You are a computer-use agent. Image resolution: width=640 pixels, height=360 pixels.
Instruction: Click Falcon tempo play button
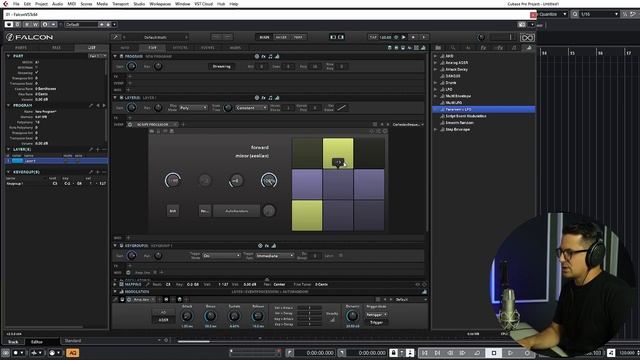point(404,37)
